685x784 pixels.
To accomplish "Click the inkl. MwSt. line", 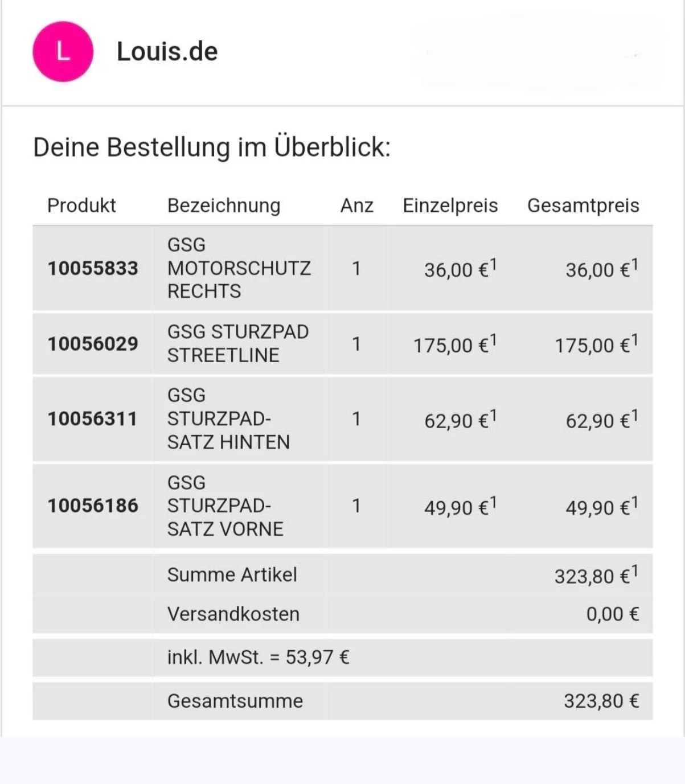I will pos(258,658).
